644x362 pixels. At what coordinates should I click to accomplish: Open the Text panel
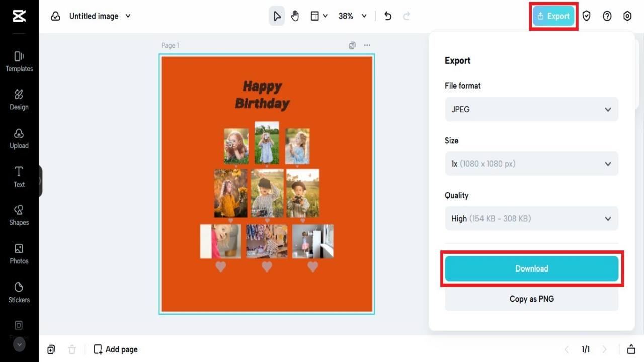[19, 177]
